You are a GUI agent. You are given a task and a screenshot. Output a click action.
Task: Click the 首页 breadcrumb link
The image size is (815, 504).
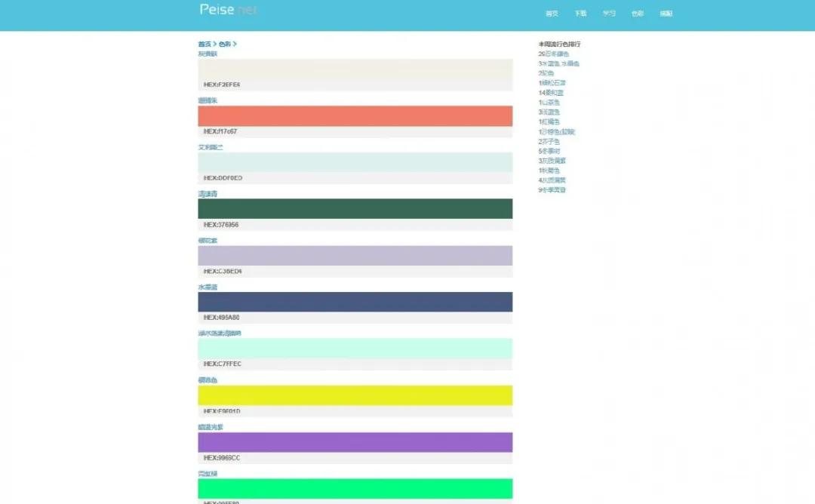pos(205,45)
